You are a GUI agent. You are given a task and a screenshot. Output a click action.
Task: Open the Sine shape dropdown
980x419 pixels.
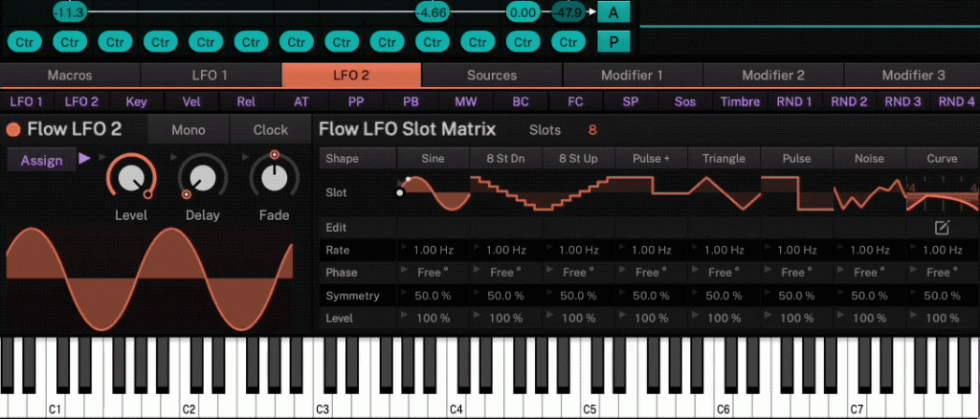coord(433,158)
